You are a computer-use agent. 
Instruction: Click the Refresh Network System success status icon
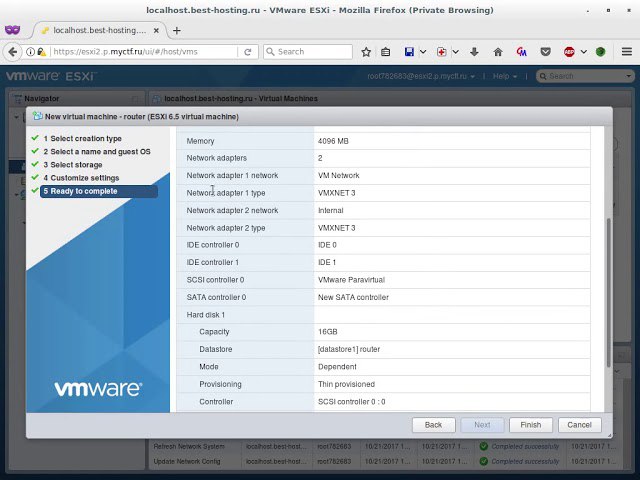(484, 446)
